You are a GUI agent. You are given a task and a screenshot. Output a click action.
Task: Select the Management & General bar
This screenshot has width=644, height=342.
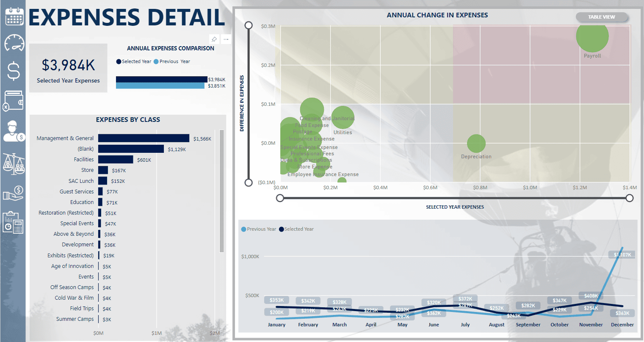click(x=144, y=138)
